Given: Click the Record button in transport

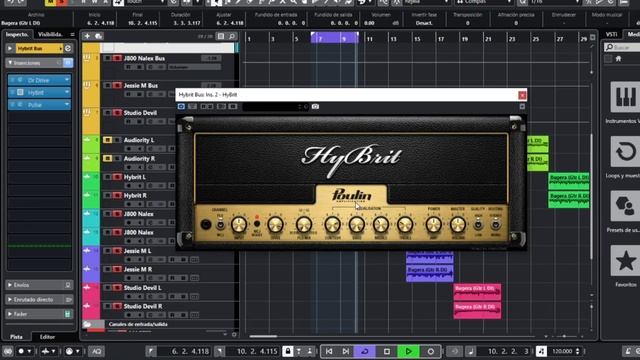Looking at the screenshot, I should pos(431,351).
